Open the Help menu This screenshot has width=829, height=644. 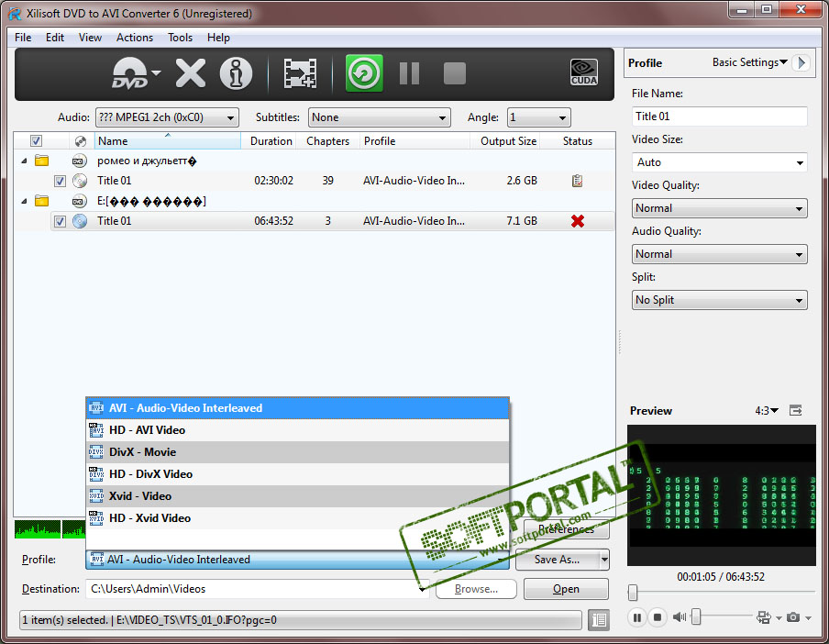218,38
